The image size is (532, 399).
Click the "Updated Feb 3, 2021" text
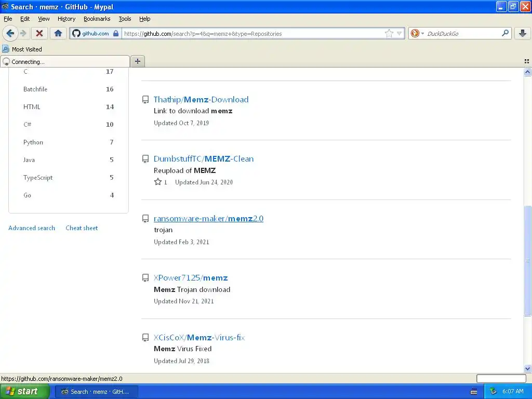pos(181,242)
